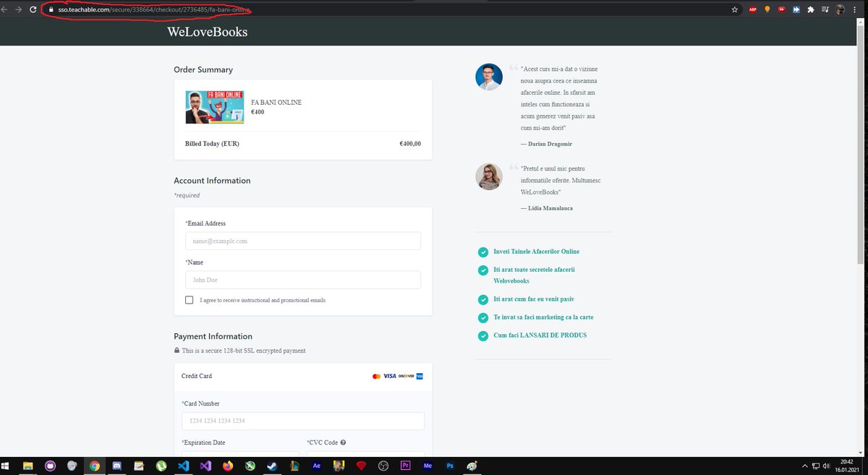This screenshot has width=868, height=475.
Task: Open OBS Studio from the taskbar
Action: [383, 466]
